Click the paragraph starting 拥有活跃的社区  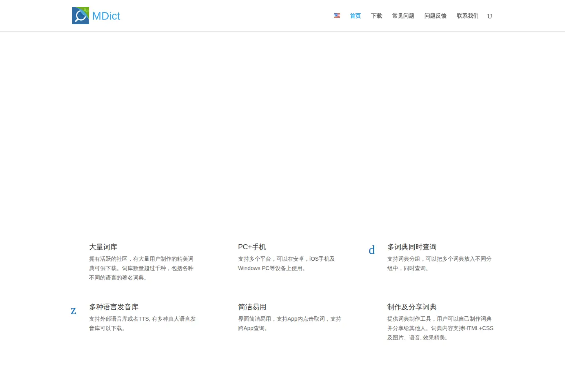141,269
